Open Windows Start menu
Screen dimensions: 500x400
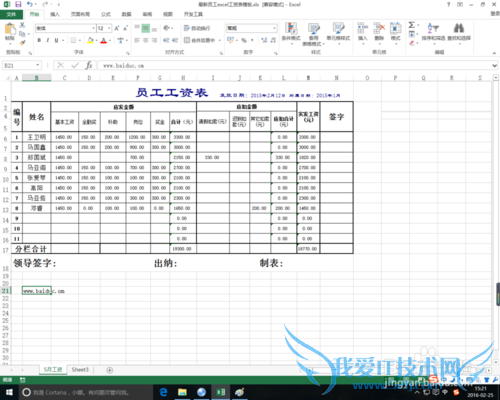point(9,392)
